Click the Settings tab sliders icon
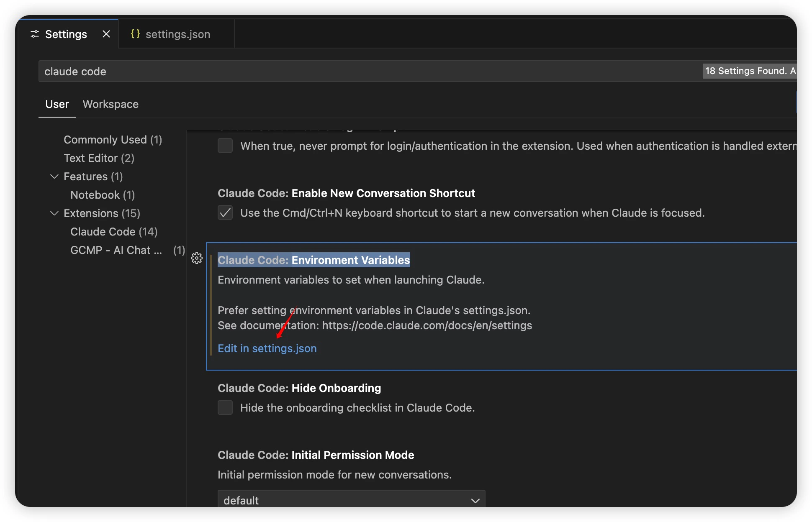Image resolution: width=812 pixels, height=522 pixels. pyautogui.click(x=35, y=34)
